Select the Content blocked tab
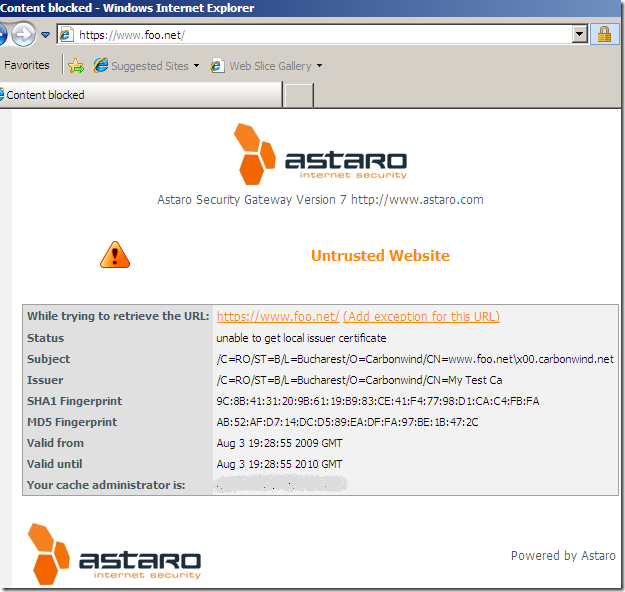The height and width of the screenshot is (592, 625). [140, 95]
